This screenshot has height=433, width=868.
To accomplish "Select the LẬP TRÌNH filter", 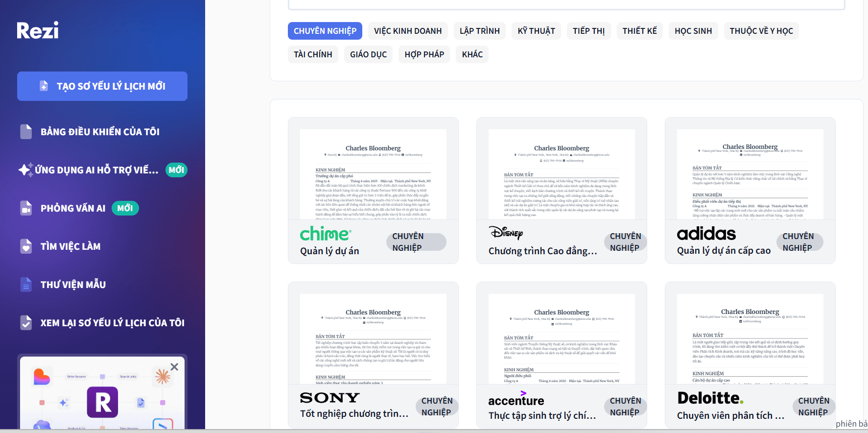I will (480, 31).
